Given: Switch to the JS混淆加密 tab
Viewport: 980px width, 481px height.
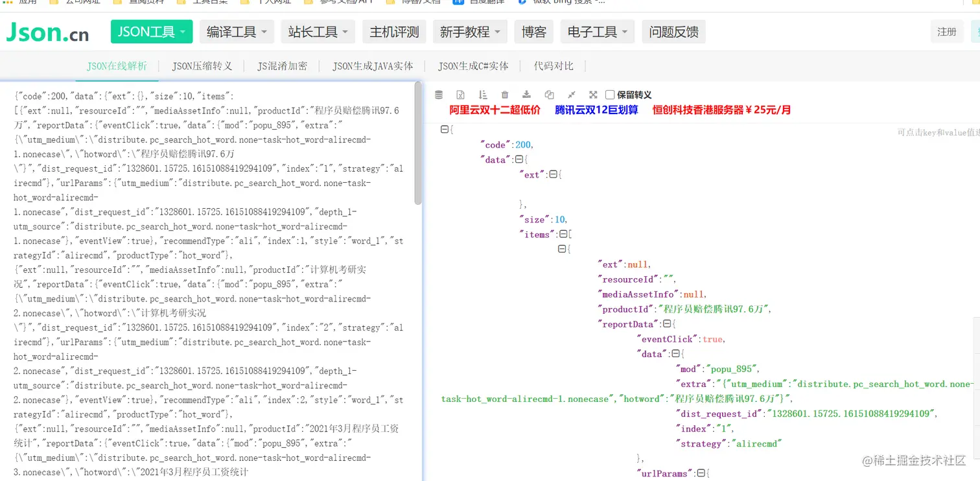Looking at the screenshot, I should pyautogui.click(x=283, y=65).
